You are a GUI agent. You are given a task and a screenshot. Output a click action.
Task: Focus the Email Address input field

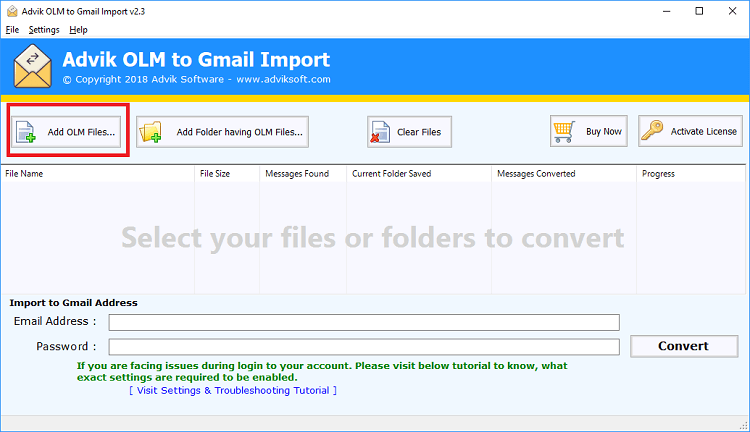364,322
